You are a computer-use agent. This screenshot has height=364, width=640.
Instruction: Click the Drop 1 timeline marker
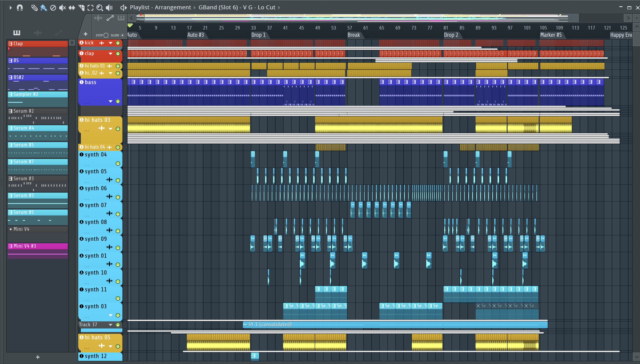258,35
